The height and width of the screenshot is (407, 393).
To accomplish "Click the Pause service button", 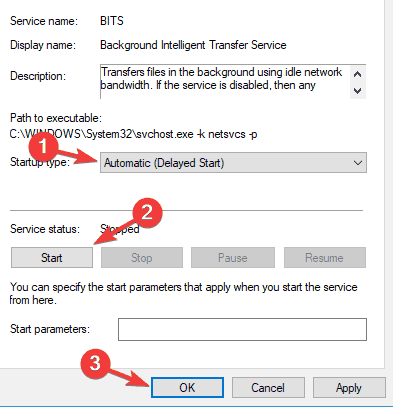I will pyautogui.click(x=233, y=257).
